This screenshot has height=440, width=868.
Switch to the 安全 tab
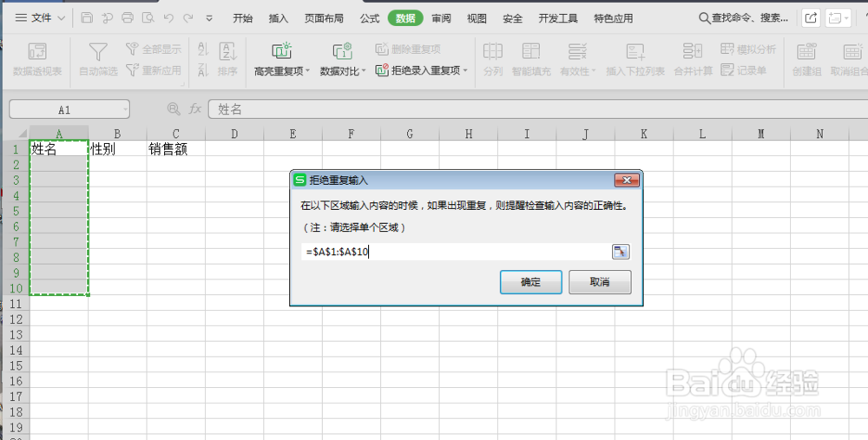coord(513,18)
